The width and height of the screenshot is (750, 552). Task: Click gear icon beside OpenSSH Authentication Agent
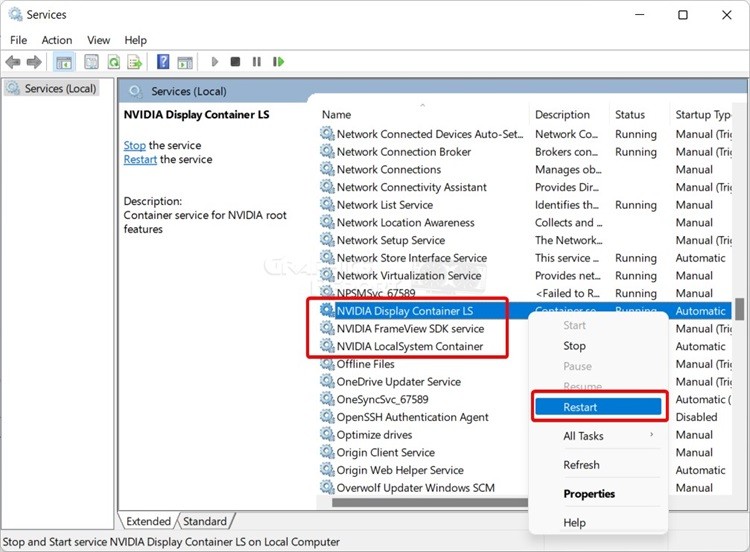pos(327,417)
